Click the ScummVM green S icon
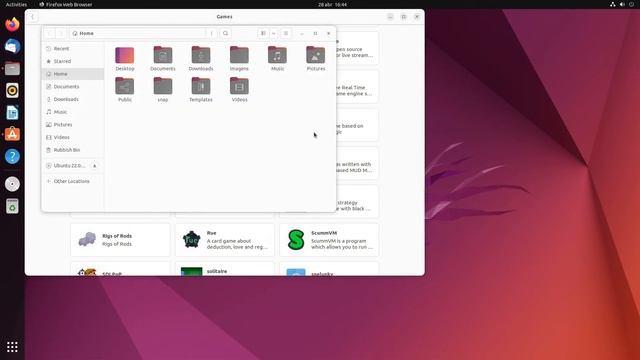Image resolution: width=640 pixels, height=360 pixels. [x=296, y=240]
